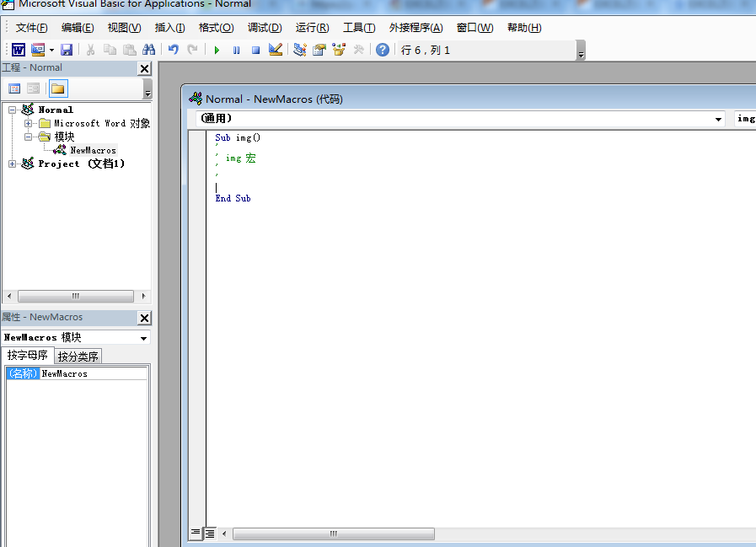756x547 pixels.
Task: Toggle Folders view in project panel
Action: coord(58,88)
